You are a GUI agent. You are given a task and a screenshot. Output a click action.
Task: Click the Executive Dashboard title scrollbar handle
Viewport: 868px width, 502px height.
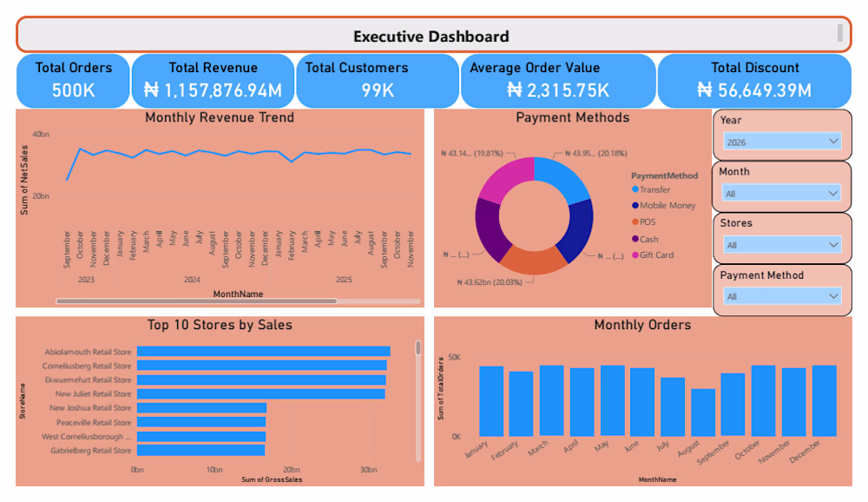[x=839, y=33]
